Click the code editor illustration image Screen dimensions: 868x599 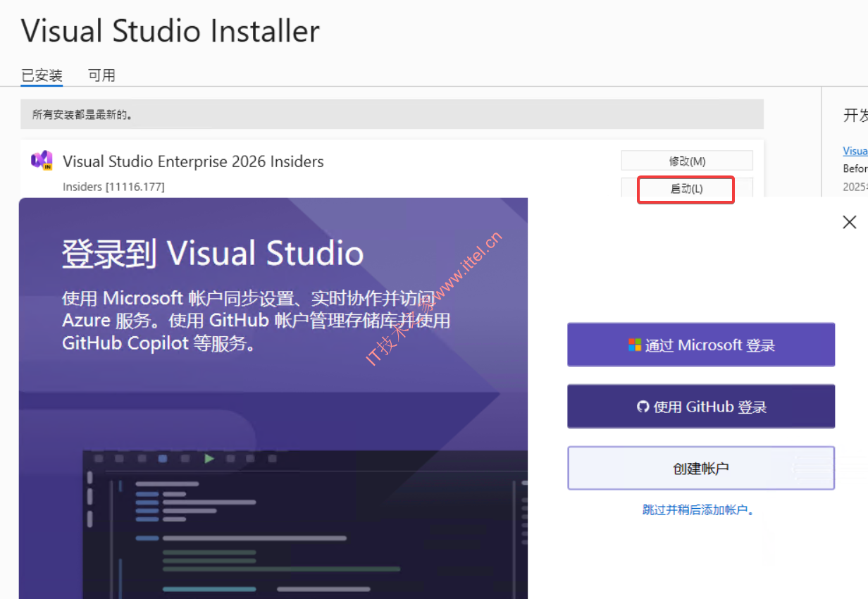click(303, 521)
